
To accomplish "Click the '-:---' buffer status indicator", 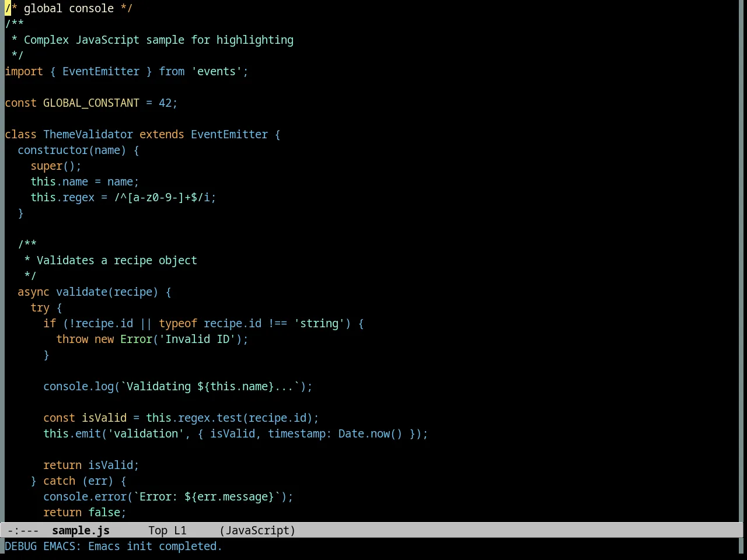I will [23, 530].
